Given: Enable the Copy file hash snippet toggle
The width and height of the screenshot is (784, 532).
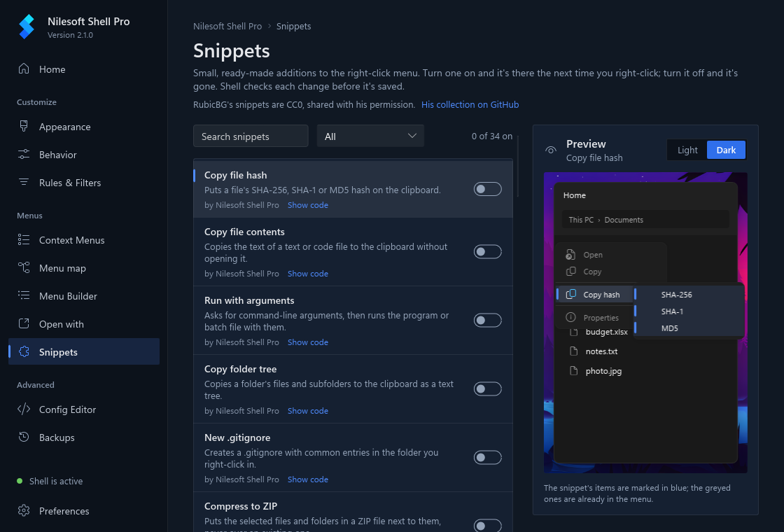Looking at the screenshot, I should coord(487,189).
